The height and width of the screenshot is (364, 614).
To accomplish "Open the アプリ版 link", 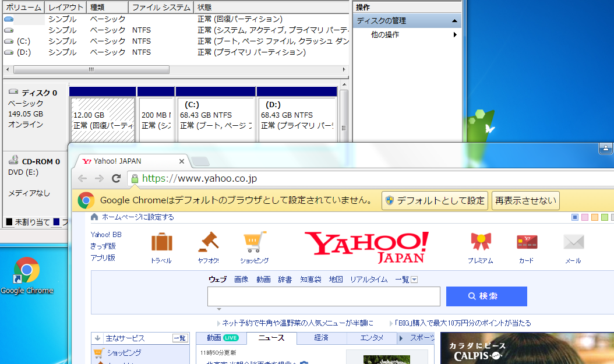I will tap(103, 257).
